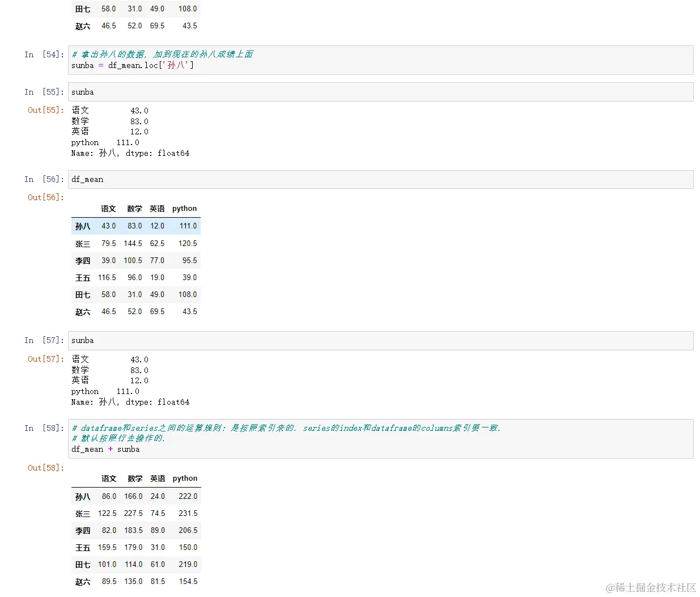Click the 李四 row label in Out[58] table

click(83, 531)
